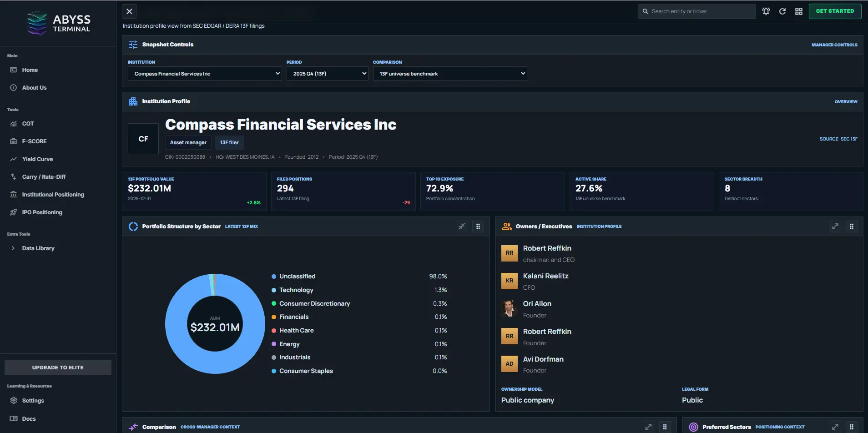Click the Institution Profile building icon
Viewport: 868px width, 433px height.
(133, 101)
